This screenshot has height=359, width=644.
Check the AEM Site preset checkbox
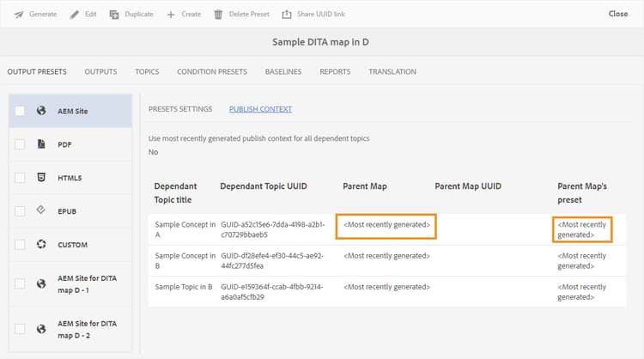20,111
